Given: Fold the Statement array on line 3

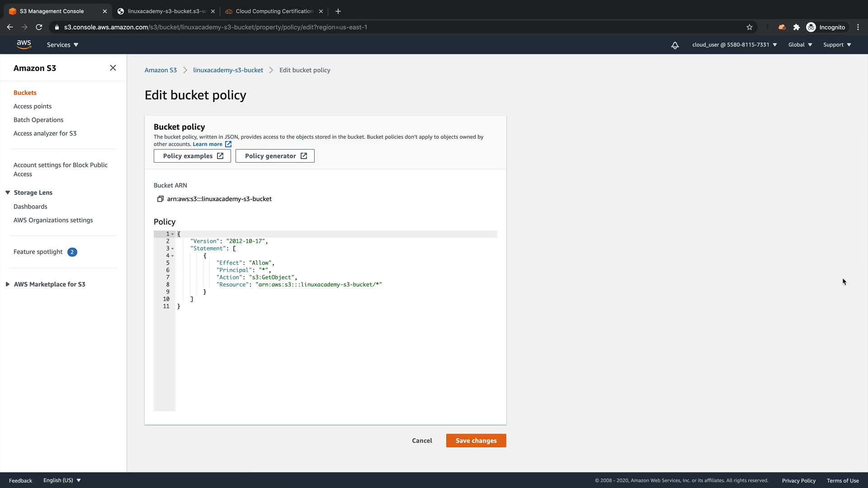Looking at the screenshot, I should tap(173, 249).
